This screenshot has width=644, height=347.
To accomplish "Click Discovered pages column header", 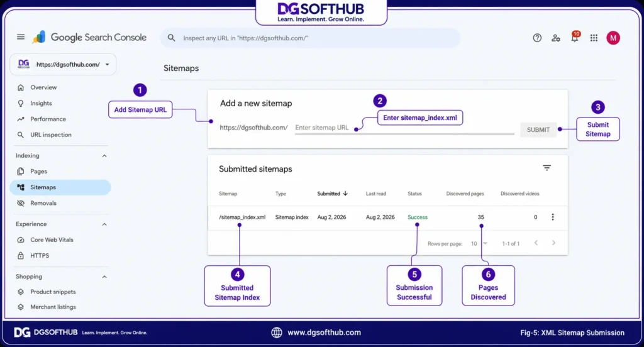I will (465, 194).
